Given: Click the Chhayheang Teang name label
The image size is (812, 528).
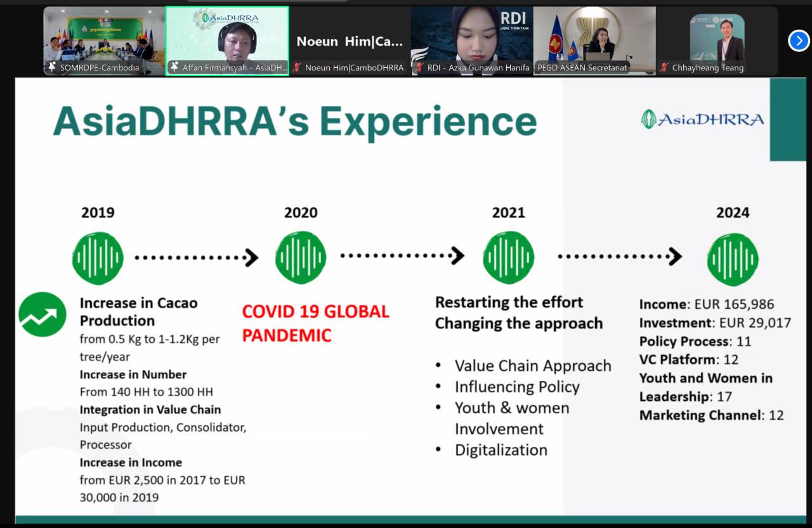Looking at the screenshot, I should point(708,68).
